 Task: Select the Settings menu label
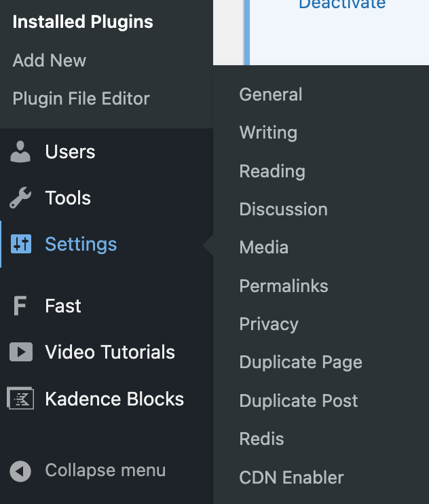tap(81, 245)
